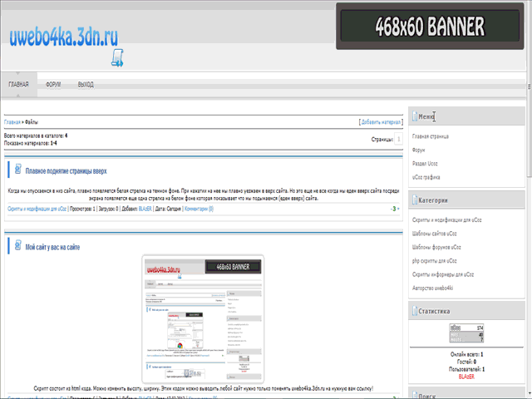Click the 'Добавить материал' link
The image size is (532, 399).
(381, 122)
